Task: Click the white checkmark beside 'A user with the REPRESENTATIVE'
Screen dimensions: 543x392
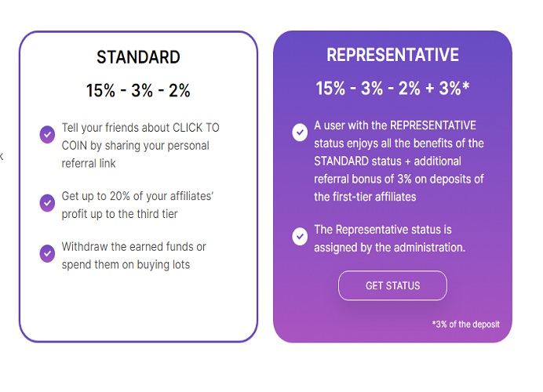Action: tap(300, 132)
